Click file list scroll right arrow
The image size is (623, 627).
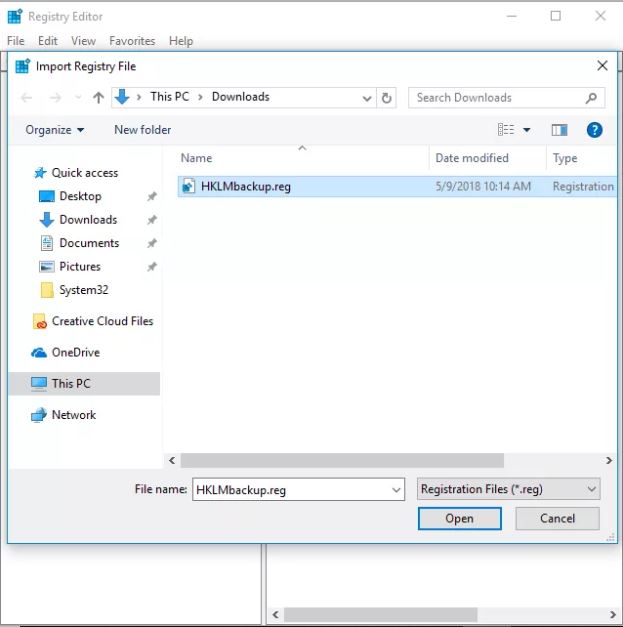coord(609,461)
